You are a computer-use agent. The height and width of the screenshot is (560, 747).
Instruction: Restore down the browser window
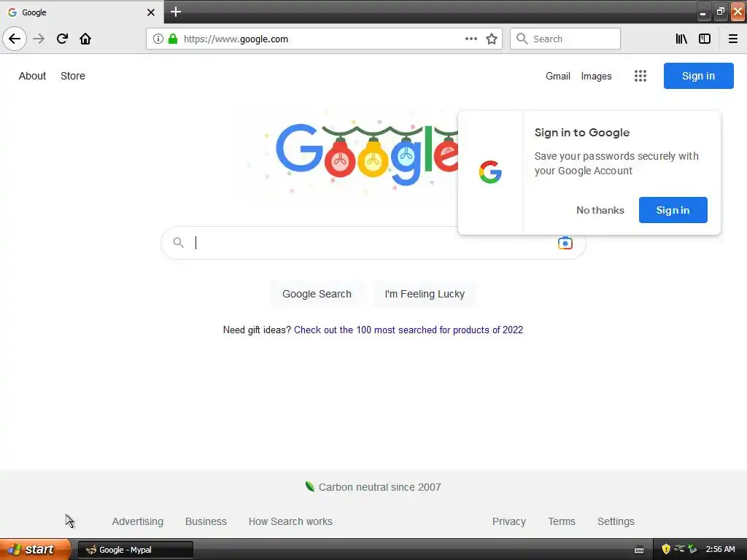(x=720, y=12)
